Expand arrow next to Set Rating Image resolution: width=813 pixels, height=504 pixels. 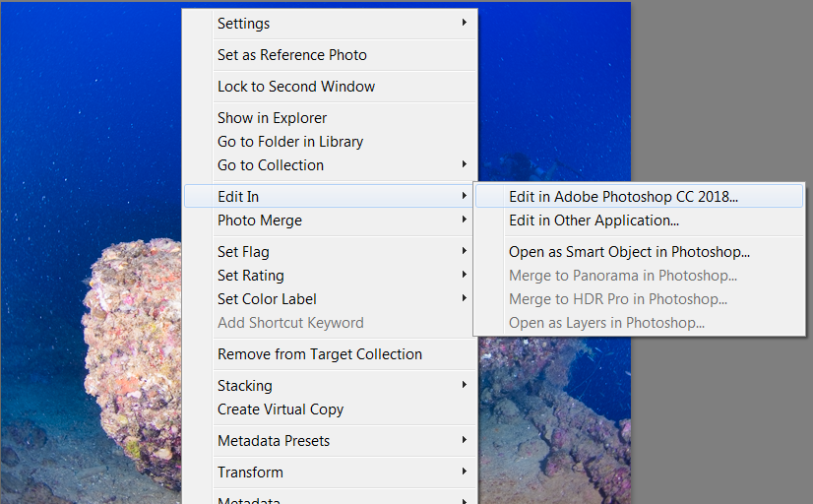click(464, 275)
